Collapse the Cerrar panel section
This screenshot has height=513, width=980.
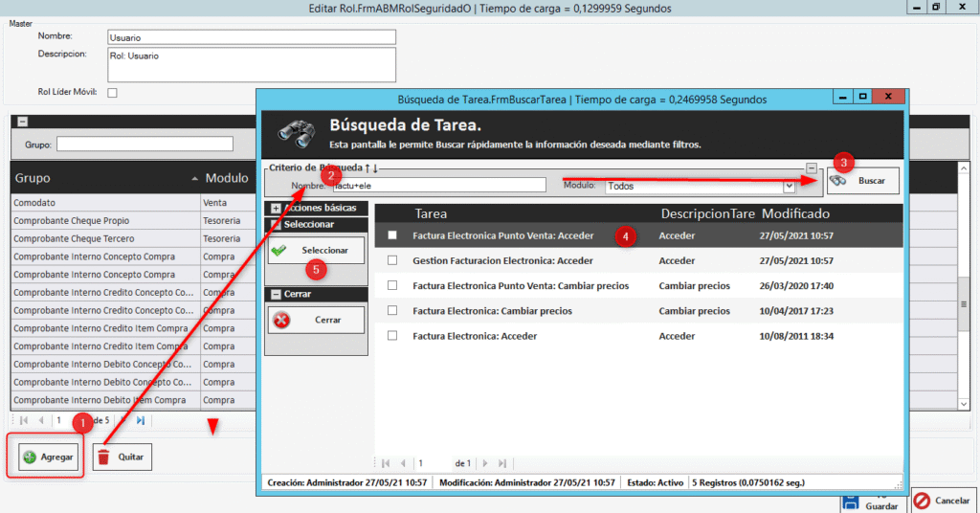click(277, 294)
